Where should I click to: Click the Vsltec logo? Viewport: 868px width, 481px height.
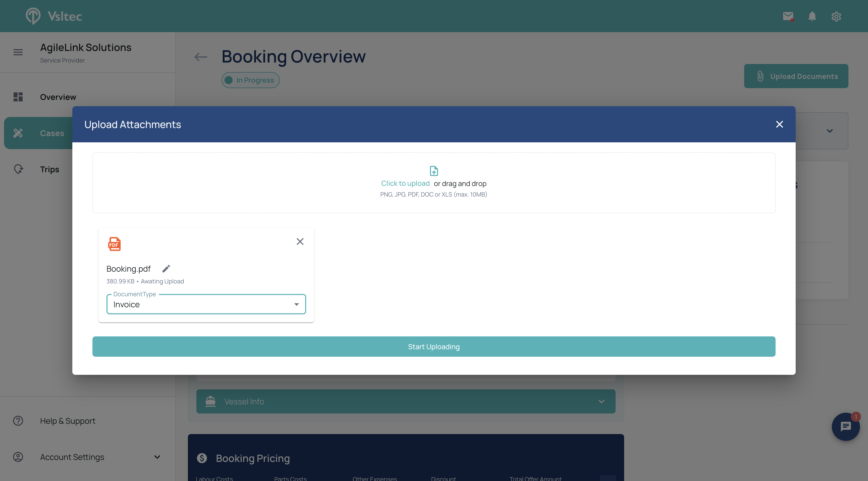(54, 16)
